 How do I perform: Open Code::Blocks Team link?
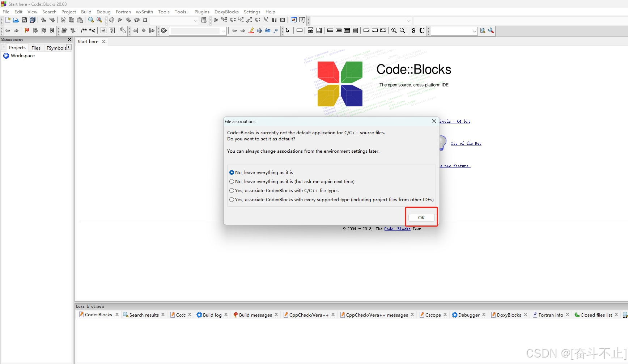[397, 229]
